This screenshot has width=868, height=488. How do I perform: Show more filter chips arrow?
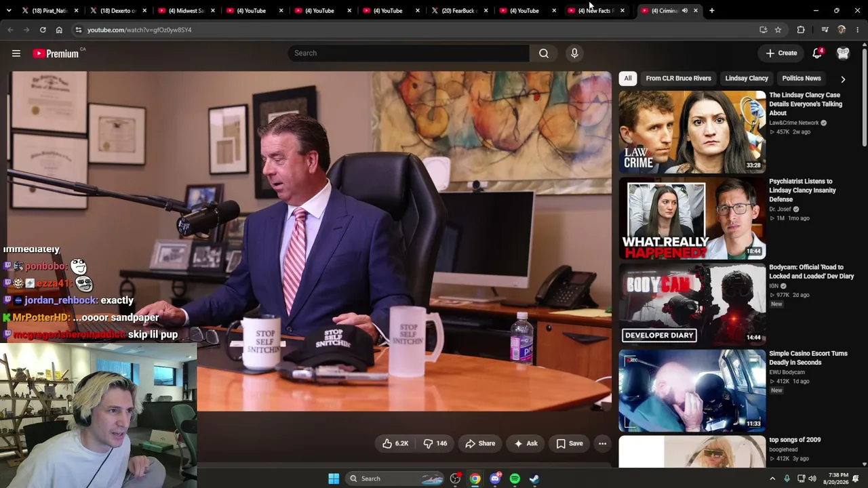pyautogui.click(x=843, y=79)
